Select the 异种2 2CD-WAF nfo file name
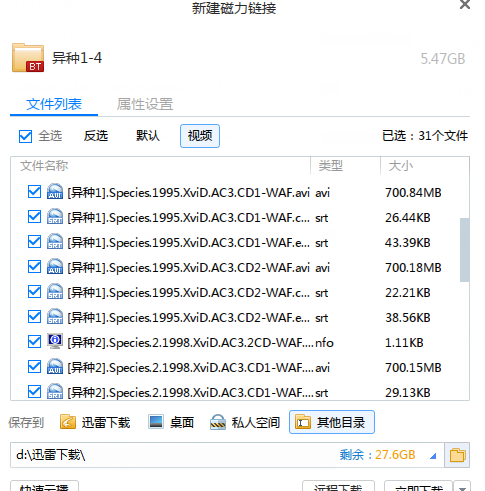The width and height of the screenshot is (485, 491). [191, 343]
